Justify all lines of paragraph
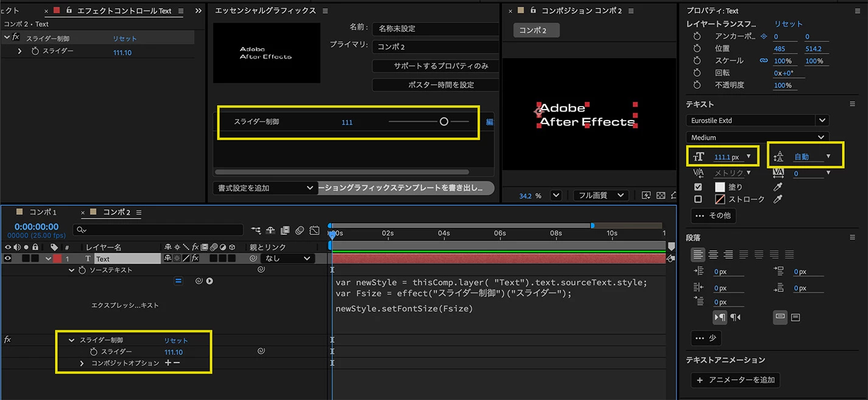Screen dimensions: 868x400 point(789,254)
